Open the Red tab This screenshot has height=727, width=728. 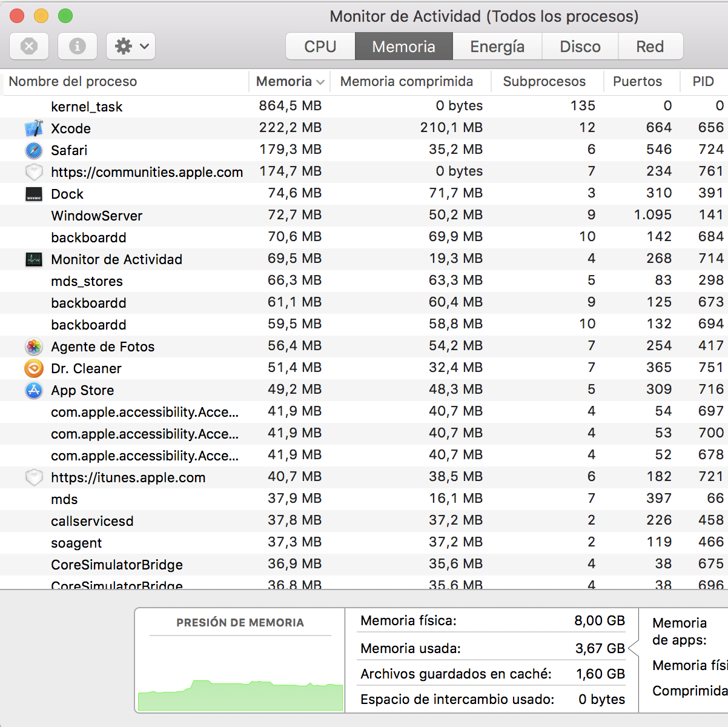[649, 47]
